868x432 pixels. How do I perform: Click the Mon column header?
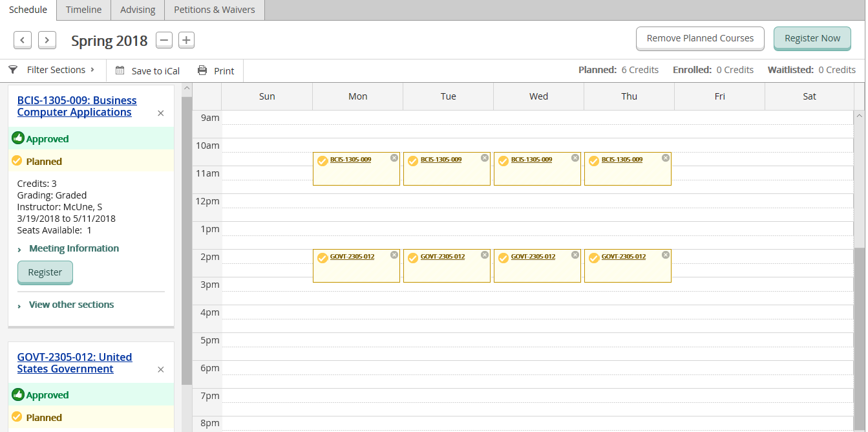tap(357, 96)
